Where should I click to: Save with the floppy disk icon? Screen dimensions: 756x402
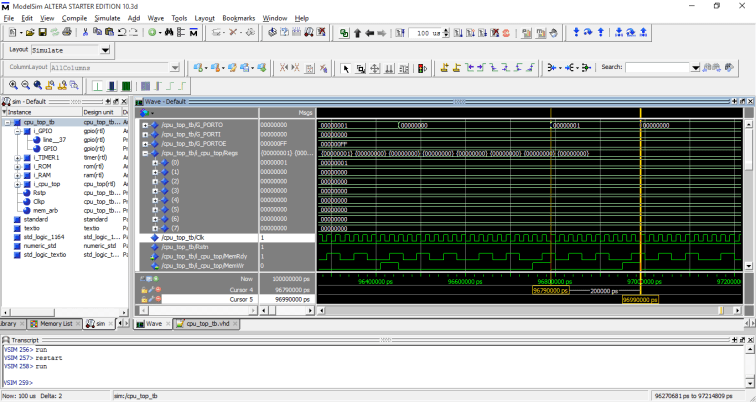pos(42,32)
